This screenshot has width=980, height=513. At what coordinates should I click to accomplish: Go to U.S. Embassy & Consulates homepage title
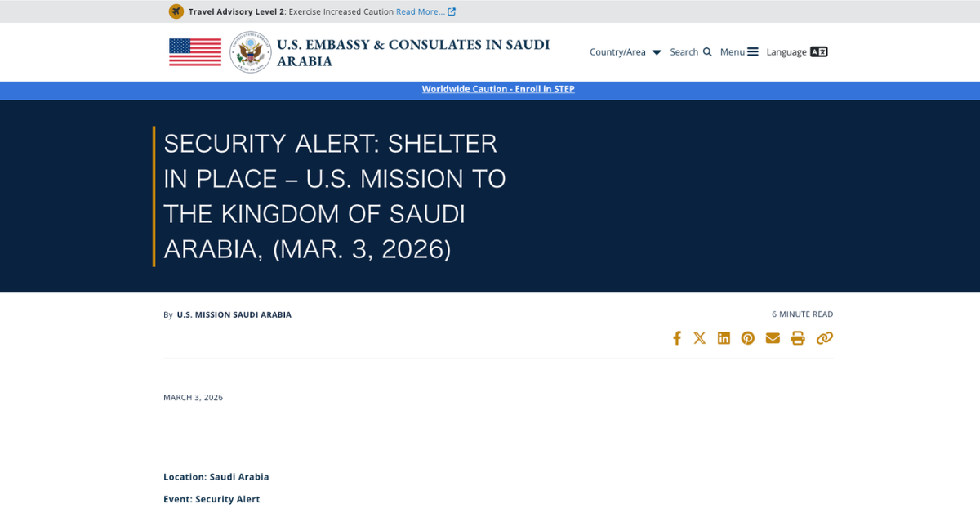point(413,52)
